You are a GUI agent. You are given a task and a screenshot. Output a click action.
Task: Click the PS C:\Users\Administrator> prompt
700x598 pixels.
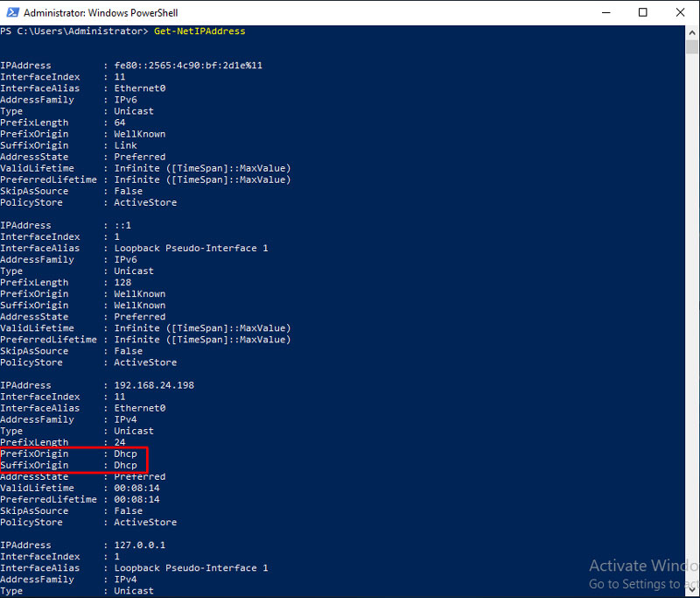(74, 32)
